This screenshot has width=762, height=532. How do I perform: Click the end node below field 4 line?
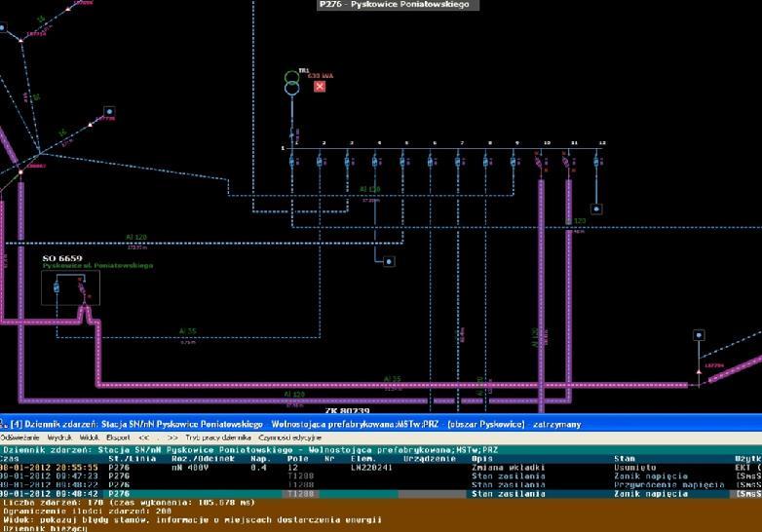tap(389, 261)
